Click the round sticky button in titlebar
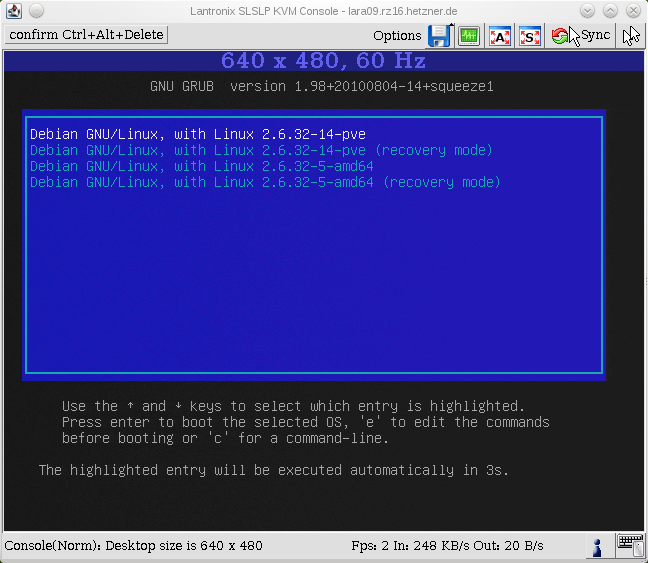648x563 pixels. pos(36,11)
